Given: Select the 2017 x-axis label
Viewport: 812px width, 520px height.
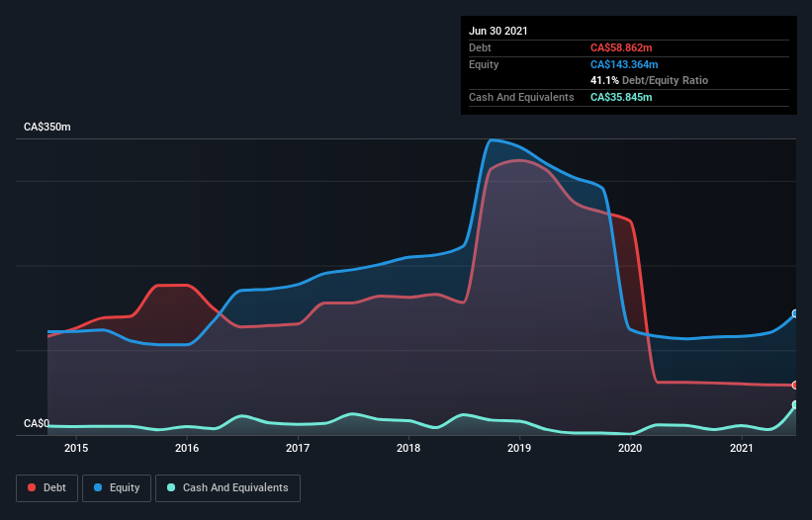Looking at the screenshot, I should pos(298,448).
